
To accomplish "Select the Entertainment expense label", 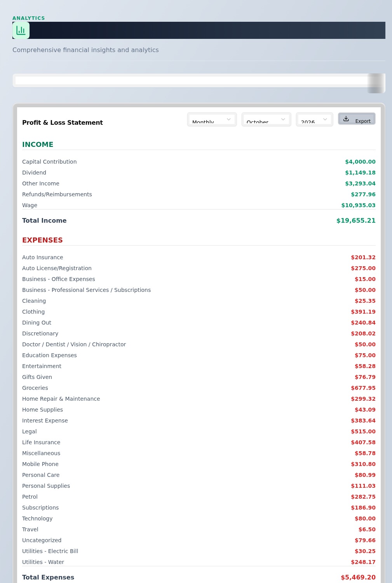I will pyautogui.click(x=42, y=366).
